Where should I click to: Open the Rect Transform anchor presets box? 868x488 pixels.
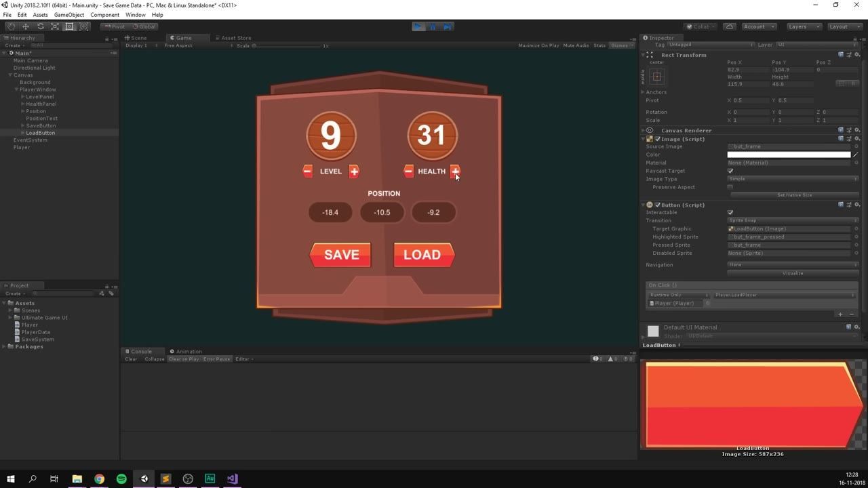(657, 76)
